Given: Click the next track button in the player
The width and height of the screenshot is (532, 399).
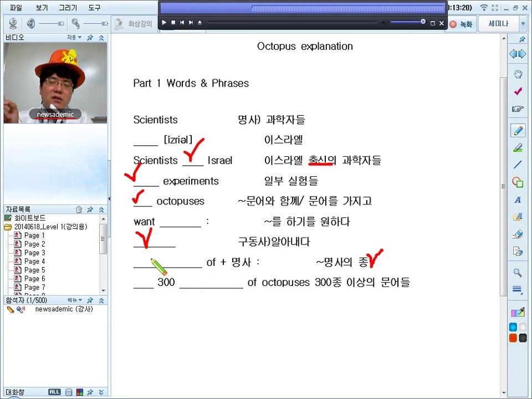Looking at the screenshot, I should (191, 22).
